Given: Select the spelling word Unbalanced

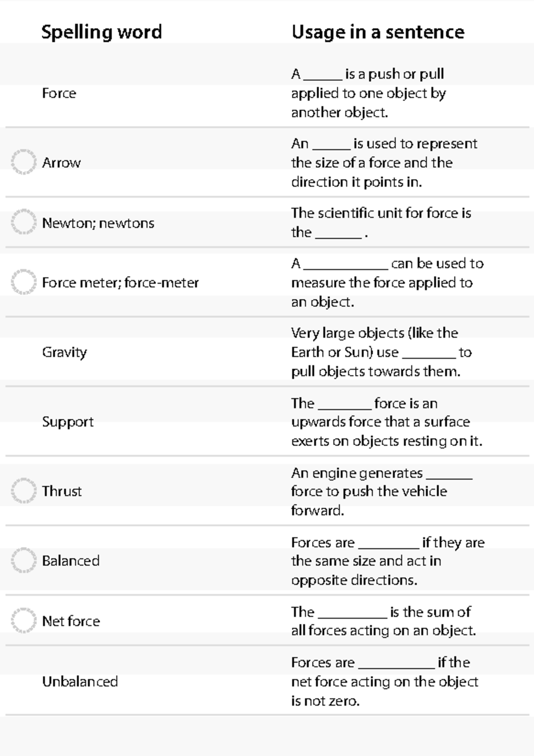Looking at the screenshot, I should [80, 682].
